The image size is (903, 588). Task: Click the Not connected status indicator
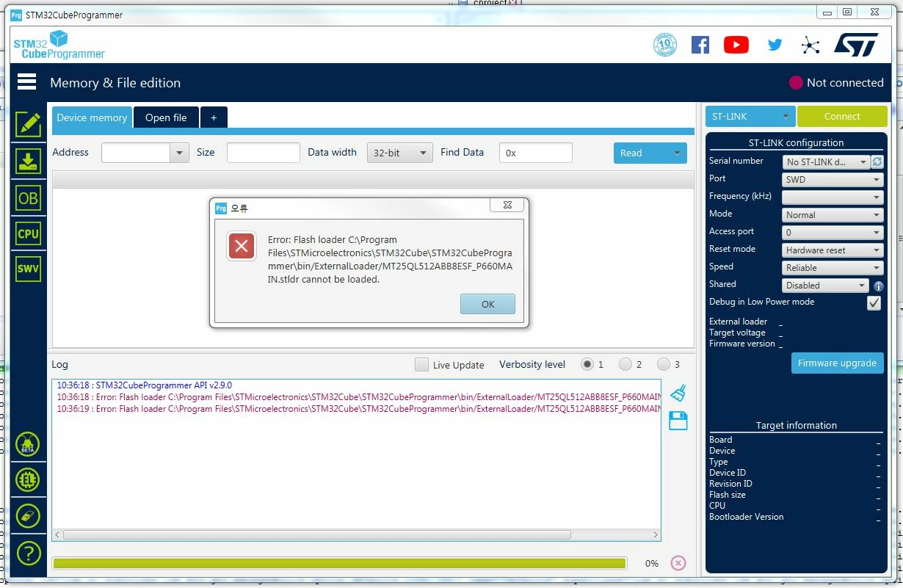coord(836,82)
